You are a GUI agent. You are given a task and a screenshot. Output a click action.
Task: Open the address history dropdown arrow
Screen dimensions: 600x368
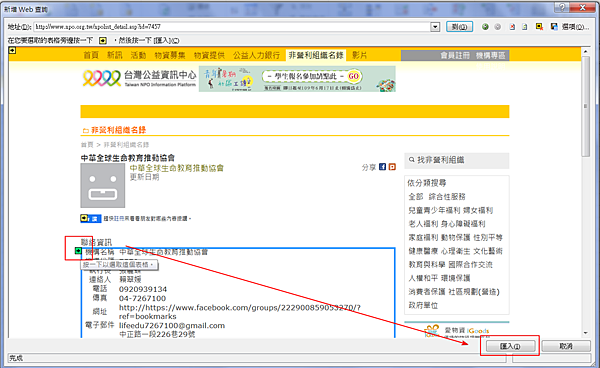pos(435,27)
